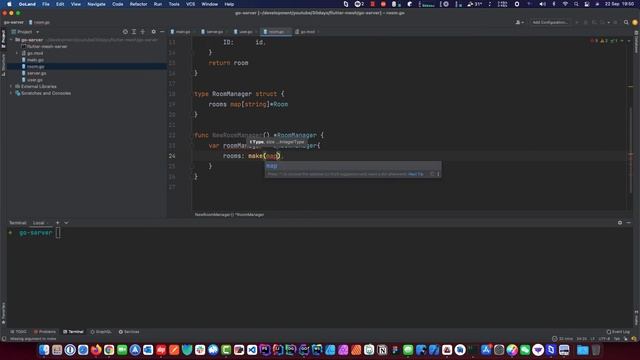Open the Project side tool window tab

(x=3, y=40)
